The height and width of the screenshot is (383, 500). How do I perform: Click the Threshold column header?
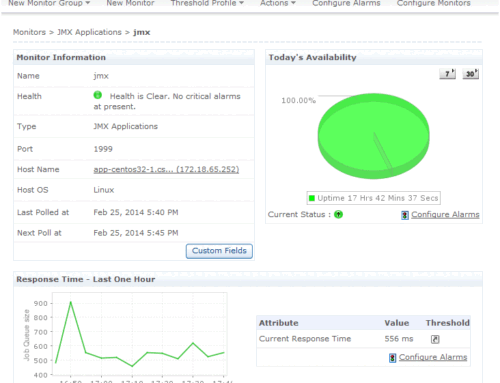click(x=447, y=323)
